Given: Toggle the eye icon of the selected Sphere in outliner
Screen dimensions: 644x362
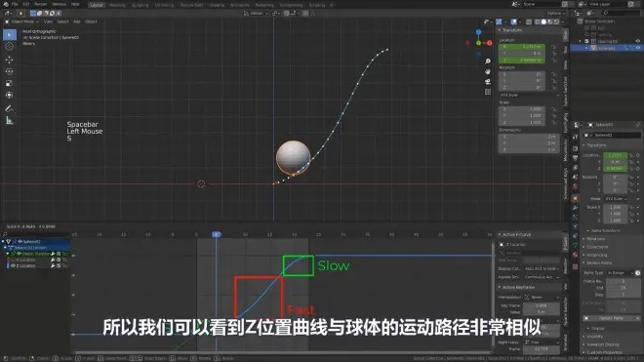Looking at the screenshot, I should click(638, 48).
